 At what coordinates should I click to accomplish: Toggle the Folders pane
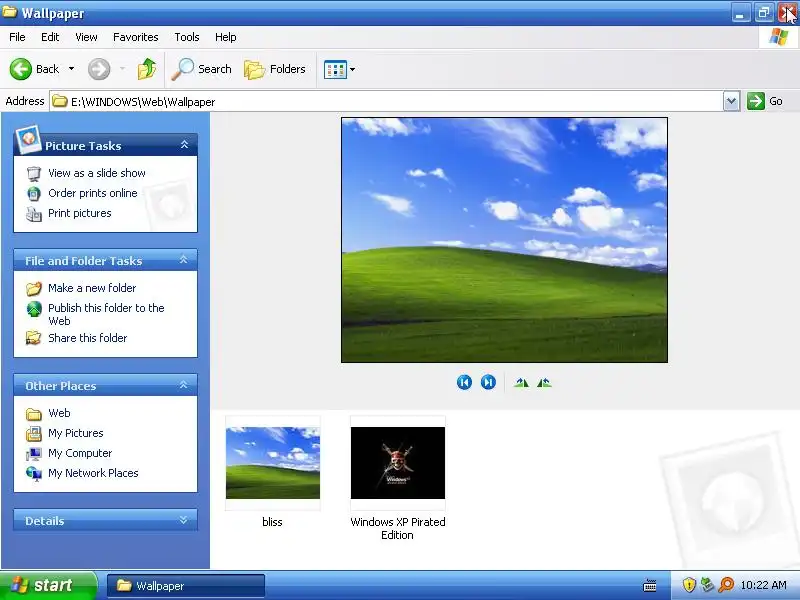pos(274,69)
